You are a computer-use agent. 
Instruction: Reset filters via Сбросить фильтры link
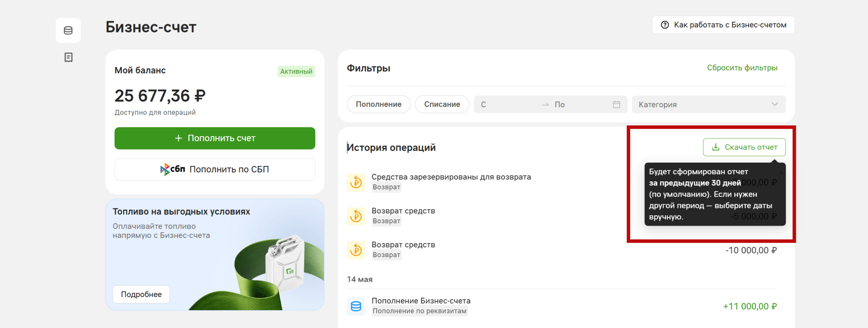point(742,68)
